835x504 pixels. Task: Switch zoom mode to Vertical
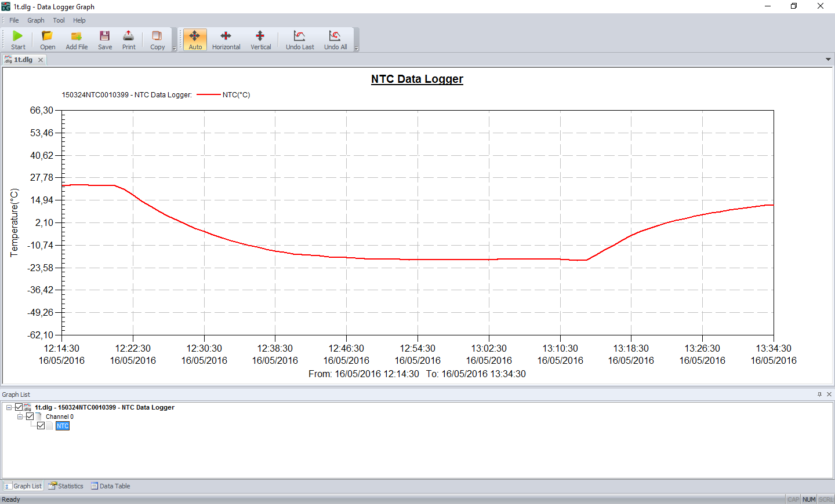click(260, 39)
